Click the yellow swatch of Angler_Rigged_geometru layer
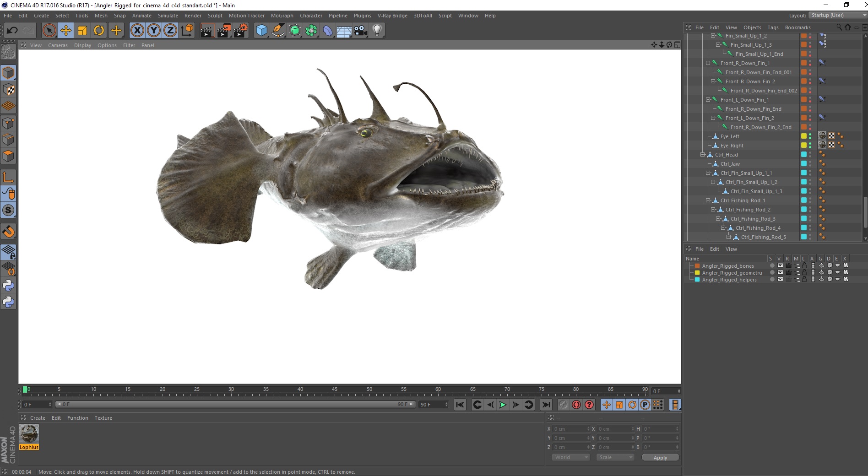Viewport: 868px width, 476px height. (697, 273)
